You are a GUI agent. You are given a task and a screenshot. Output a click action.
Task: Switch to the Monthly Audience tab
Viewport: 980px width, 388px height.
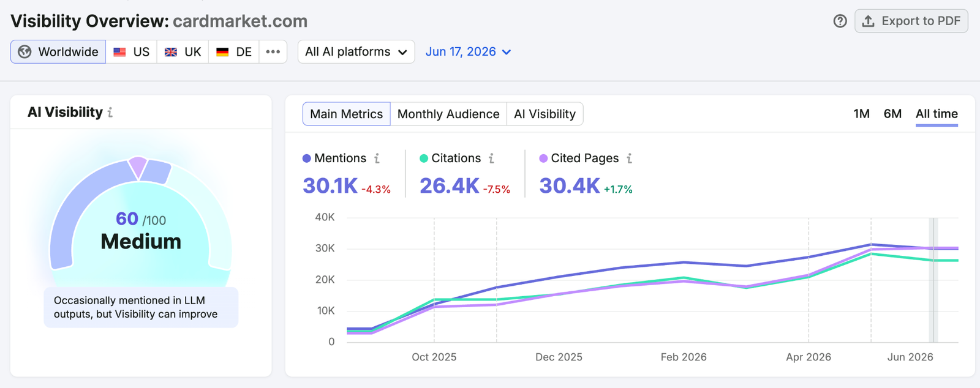tap(448, 114)
